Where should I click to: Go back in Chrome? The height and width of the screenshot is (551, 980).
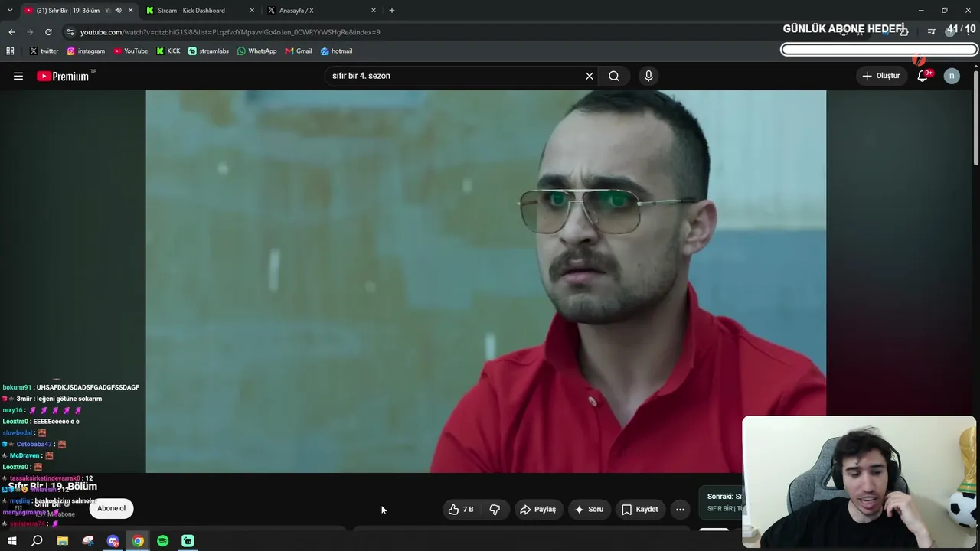coord(11,32)
